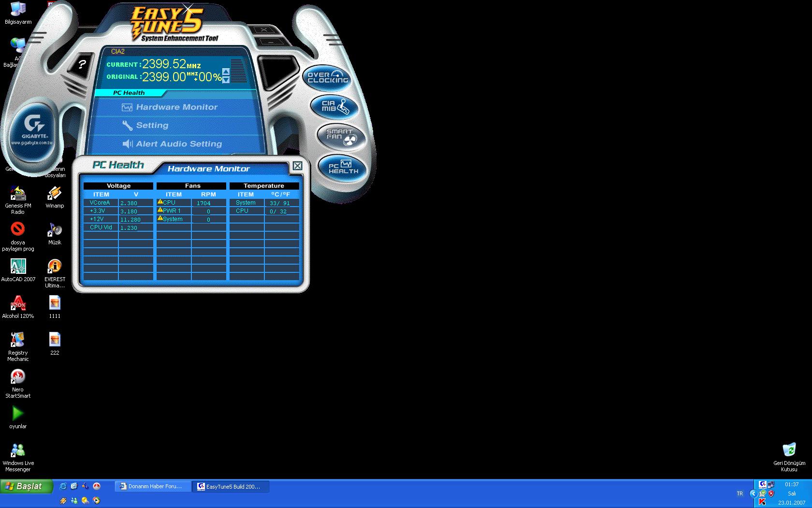The width and height of the screenshot is (812, 508).
Task: Launch Nero from quick launch bar
Action: click(x=97, y=486)
